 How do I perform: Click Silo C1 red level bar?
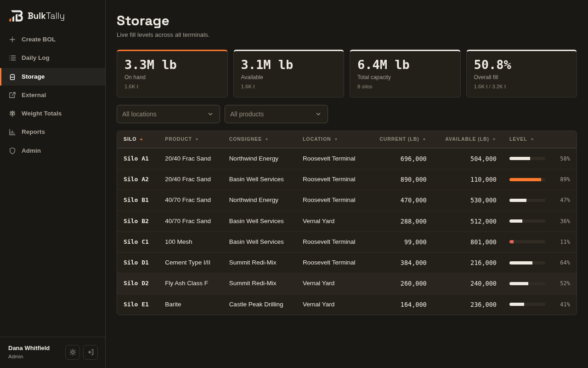[x=527, y=242]
